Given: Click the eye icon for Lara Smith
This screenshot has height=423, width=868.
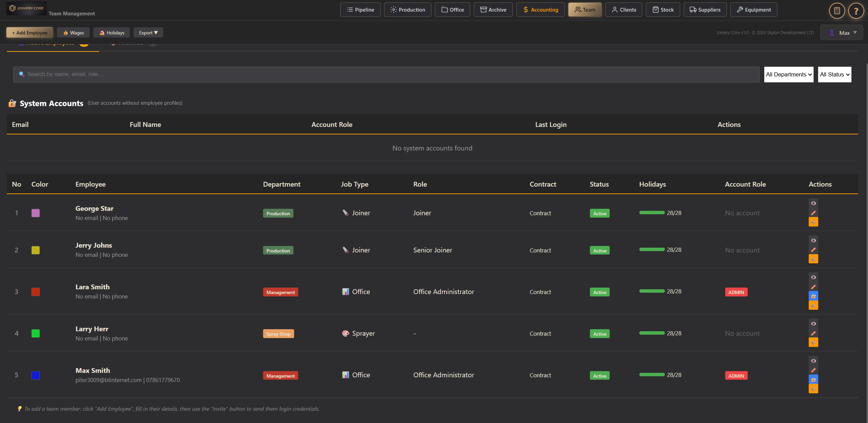Looking at the screenshot, I should pos(813,277).
